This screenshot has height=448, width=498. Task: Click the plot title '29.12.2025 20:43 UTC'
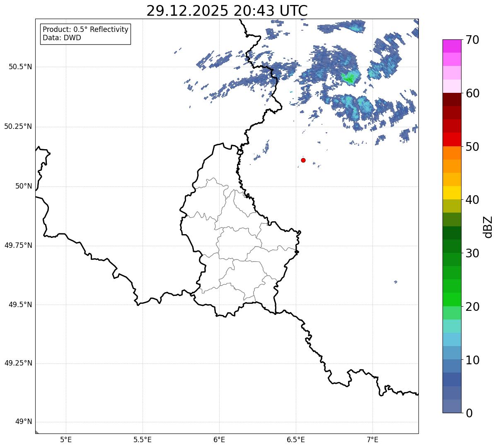pos(227,10)
